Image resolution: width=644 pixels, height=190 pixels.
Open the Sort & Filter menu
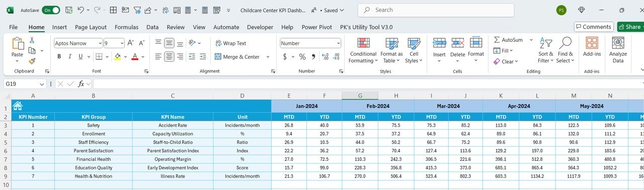pyautogui.click(x=545, y=50)
